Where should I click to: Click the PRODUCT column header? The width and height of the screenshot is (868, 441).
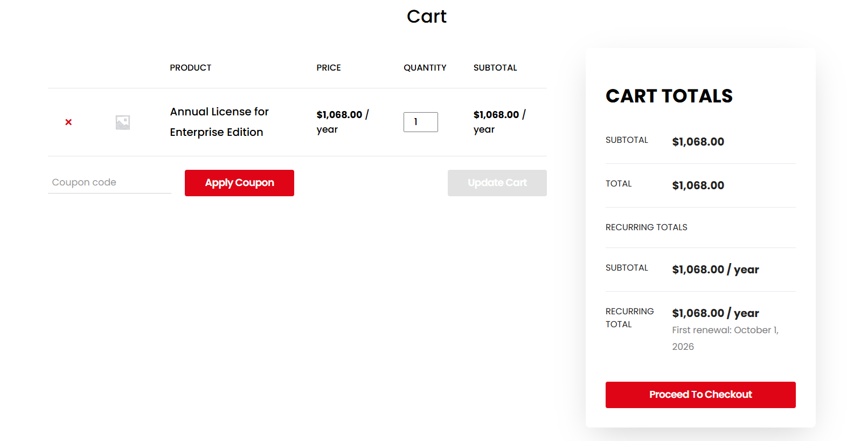[190, 68]
